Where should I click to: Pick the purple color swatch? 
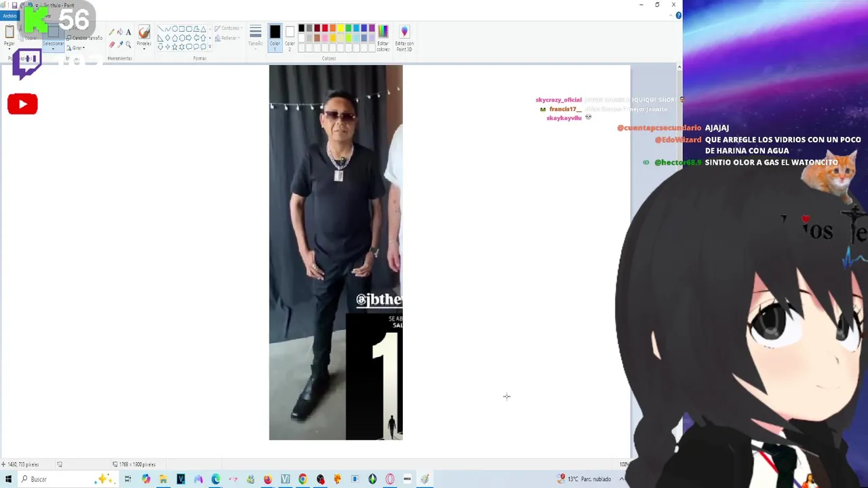click(372, 28)
